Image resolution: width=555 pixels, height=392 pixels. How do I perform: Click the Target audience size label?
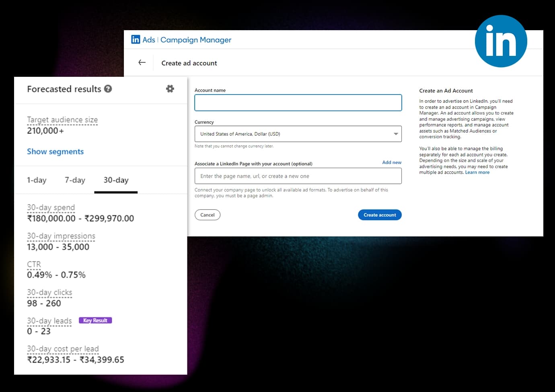[x=62, y=120]
